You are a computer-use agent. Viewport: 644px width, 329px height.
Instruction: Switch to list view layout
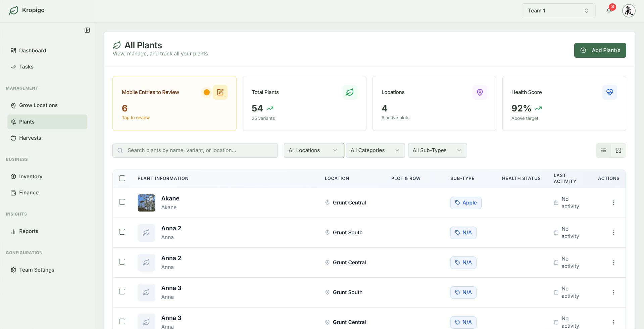tap(603, 150)
